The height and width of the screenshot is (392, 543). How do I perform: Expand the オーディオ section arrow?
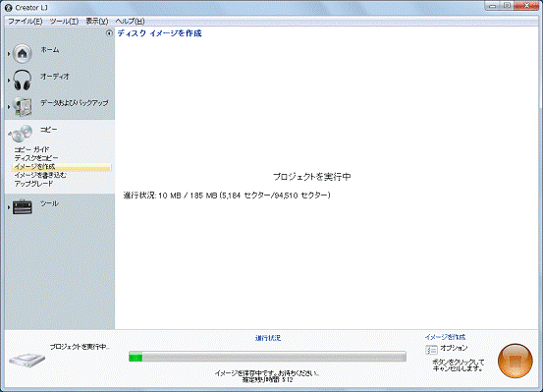9,80
